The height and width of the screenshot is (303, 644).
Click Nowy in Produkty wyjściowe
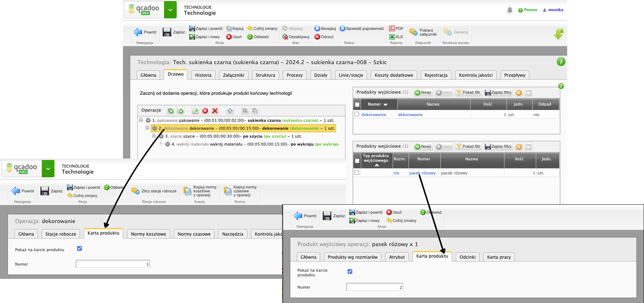tap(423, 93)
